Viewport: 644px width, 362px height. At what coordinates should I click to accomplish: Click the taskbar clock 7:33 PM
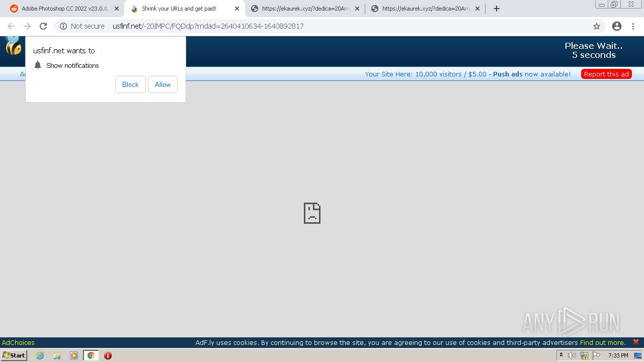tap(618, 355)
